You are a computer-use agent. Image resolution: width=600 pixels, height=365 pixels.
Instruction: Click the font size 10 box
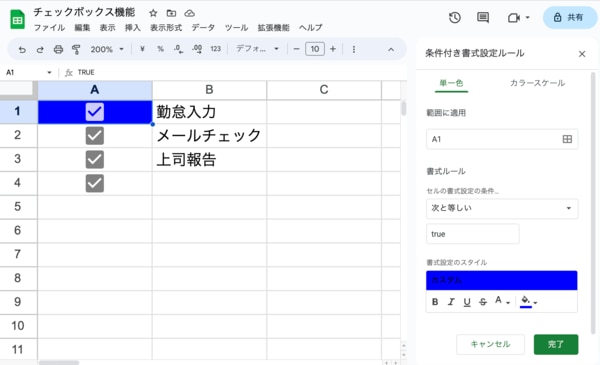tap(315, 49)
